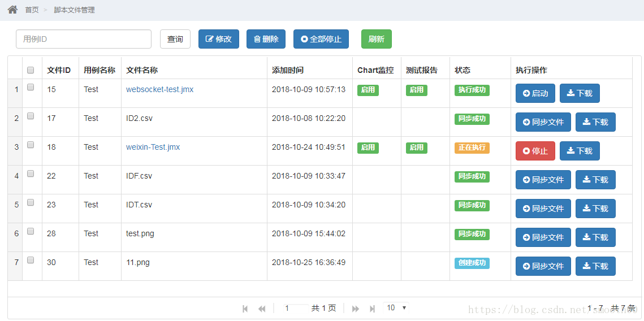This screenshot has height=321, width=644.
Task: Download the IDF.csv file
Action: [595, 179]
